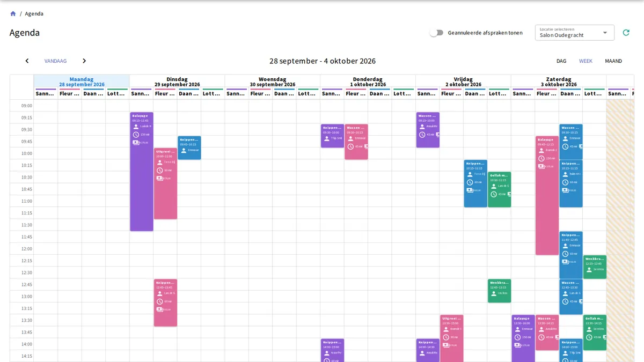Switch to MAAND view

pos(613,61)
